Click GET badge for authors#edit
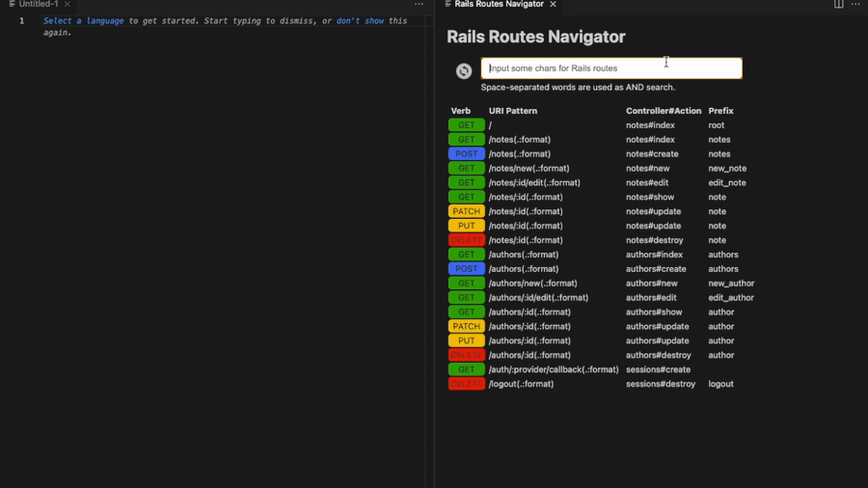Viewport: 868px width, 488px height. pos(466,298)
